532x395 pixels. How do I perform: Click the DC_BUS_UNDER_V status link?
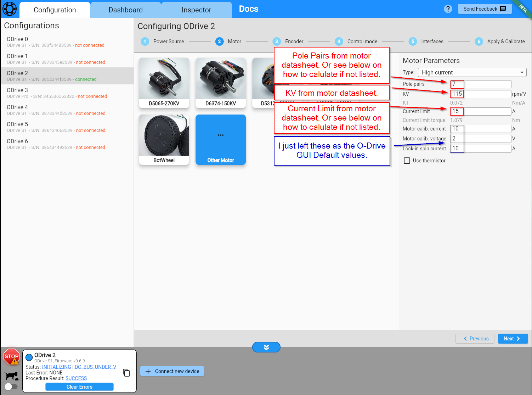click(95, 367)
